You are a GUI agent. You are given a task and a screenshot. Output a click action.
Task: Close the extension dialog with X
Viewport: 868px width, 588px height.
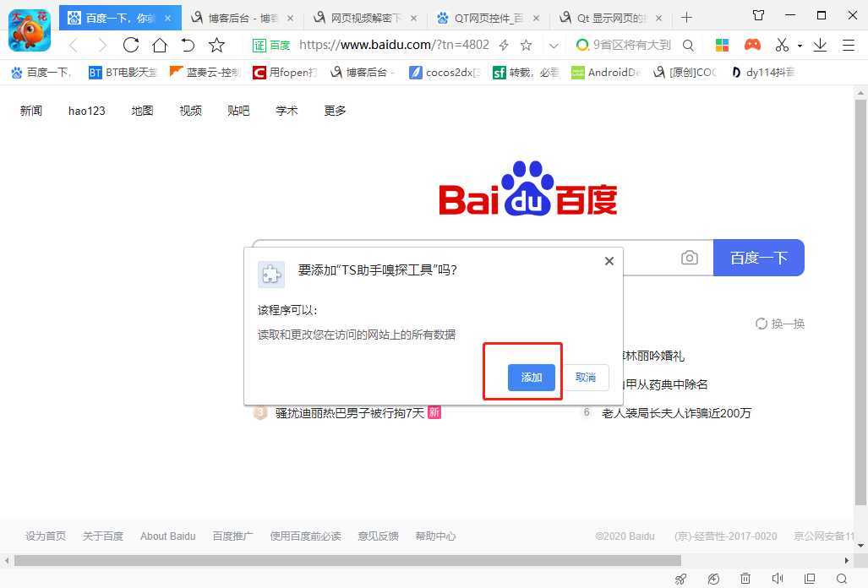tap(609, 261)
